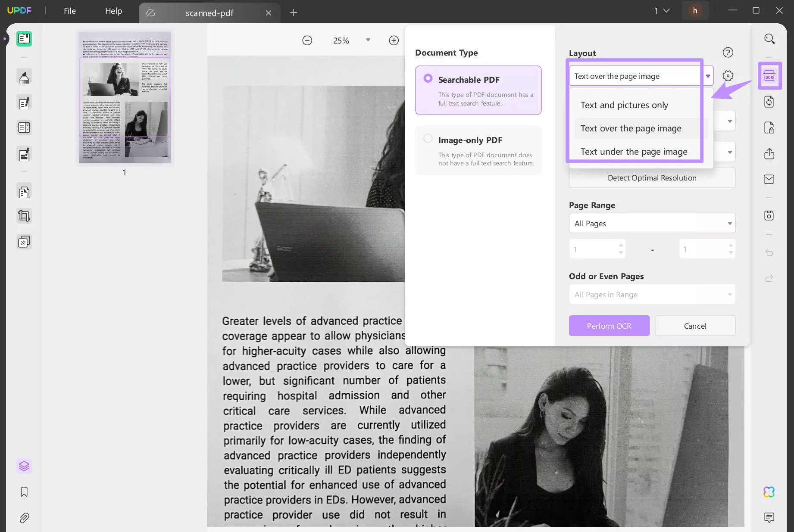Click the Cancel button
The height and width of the screenshot is (532, 794).
click(695, 326)
